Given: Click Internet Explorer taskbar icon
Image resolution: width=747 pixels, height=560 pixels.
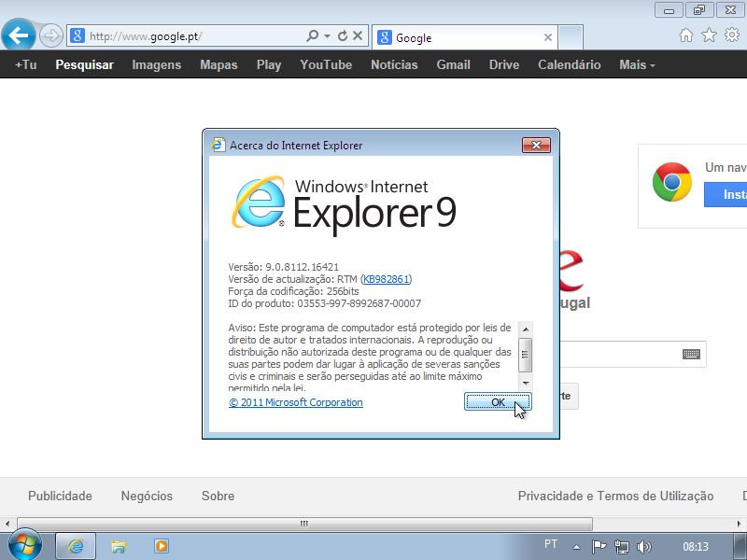Looking at the screenshot, I should click(x=76, y=546).
